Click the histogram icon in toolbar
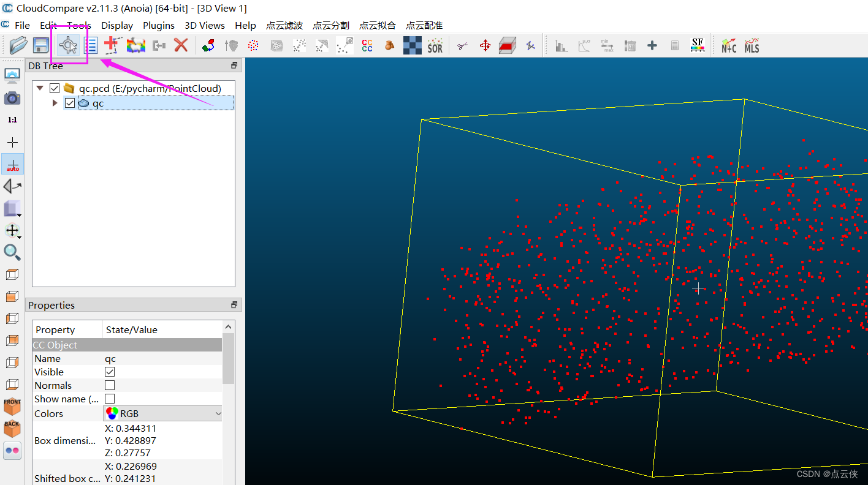This screenshot has width=868, height=485. (x=562, y=45)
